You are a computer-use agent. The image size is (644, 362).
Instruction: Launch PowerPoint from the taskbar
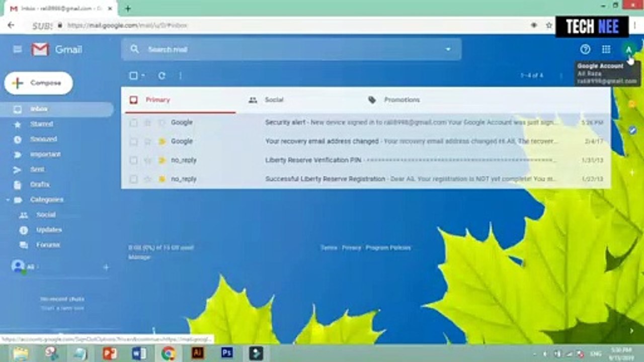110,353
